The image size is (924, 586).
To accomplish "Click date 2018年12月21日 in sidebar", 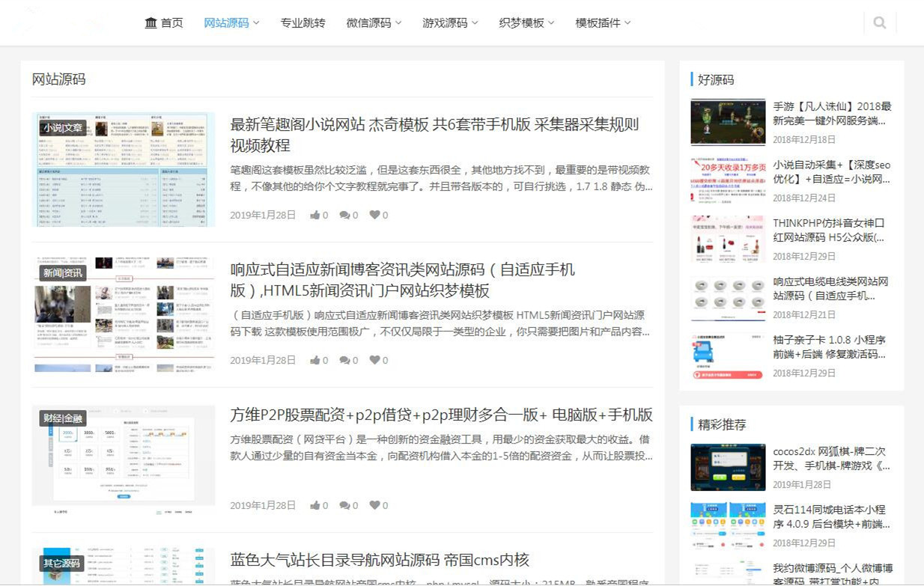I will click(804, 314).
